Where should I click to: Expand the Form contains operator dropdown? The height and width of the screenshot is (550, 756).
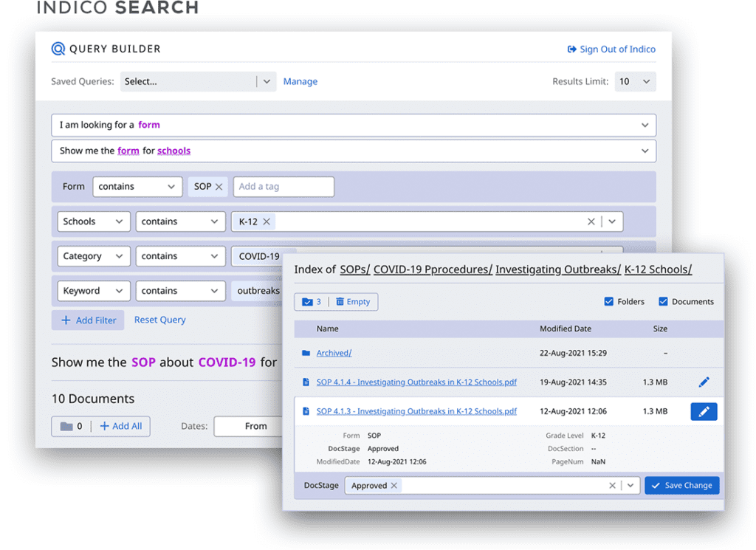pyautogui.click(x=137, y=187)
